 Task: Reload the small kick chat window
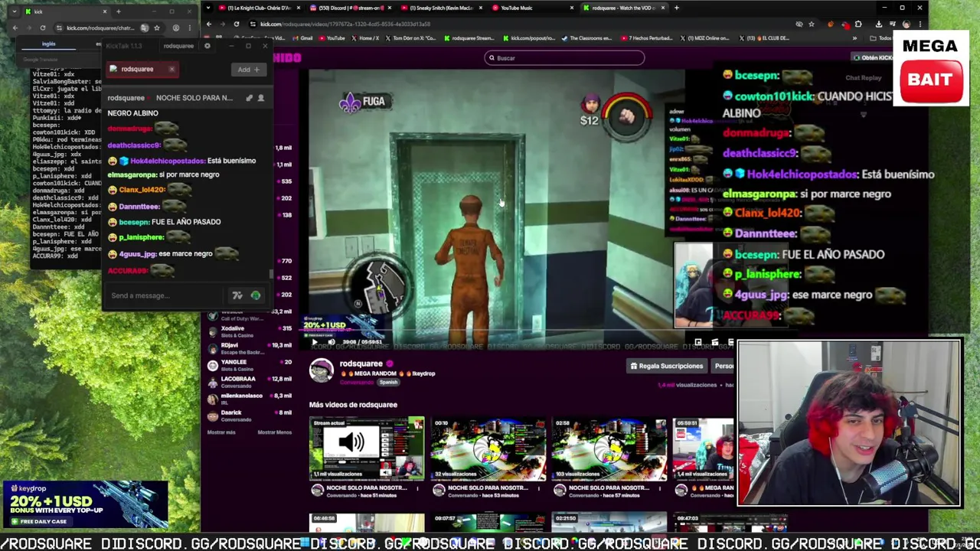(43, 28)
